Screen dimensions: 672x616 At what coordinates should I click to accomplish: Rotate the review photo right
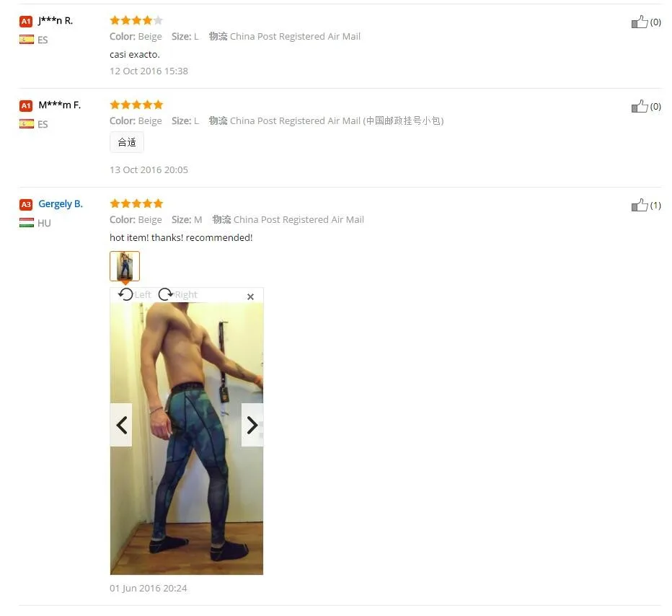(x=177, y=294)
